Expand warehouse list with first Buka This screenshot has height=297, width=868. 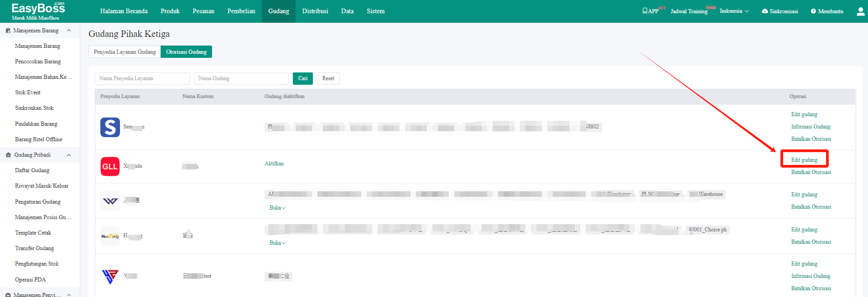[277, 208]
